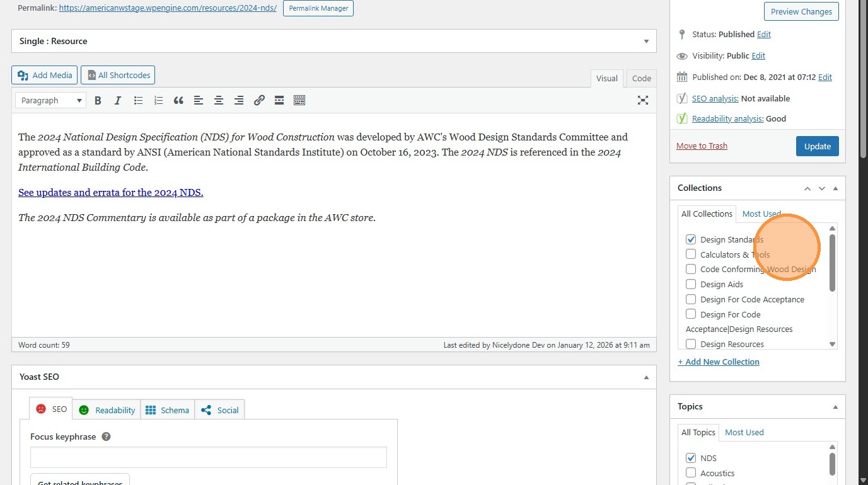Click the eye icon beside Visibility
This screenshot has height=485, width=868.
click(681, 56)
